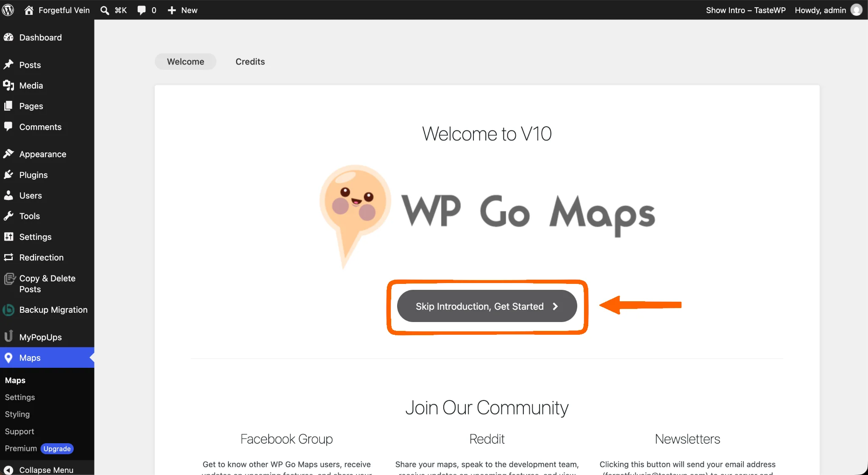Click the Backup Migration icon

[8, 310]
